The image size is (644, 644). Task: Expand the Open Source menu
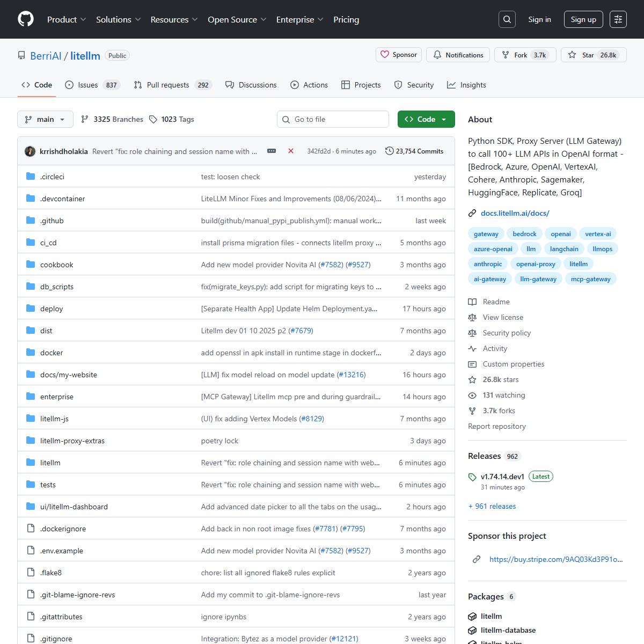(237, 19)
